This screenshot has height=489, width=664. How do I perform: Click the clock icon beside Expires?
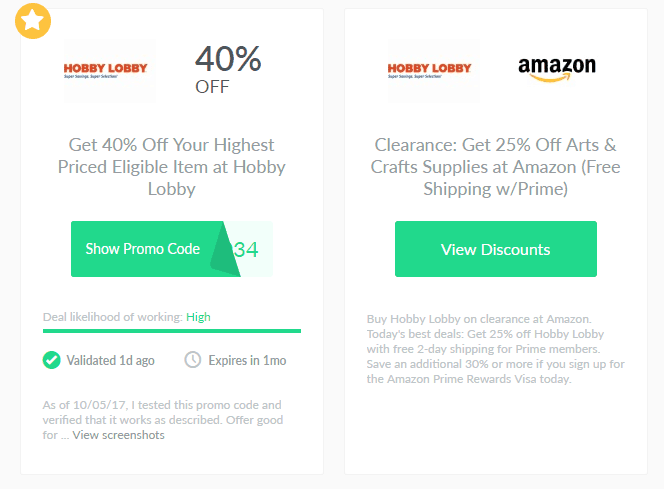[x=193, y=360]
